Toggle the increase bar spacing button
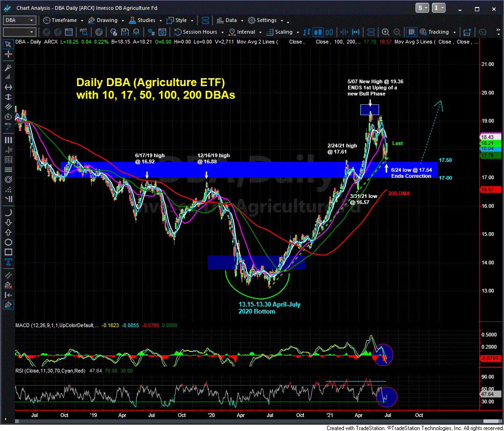This screenshot has height=431, width=504. [x=356, y=32]
